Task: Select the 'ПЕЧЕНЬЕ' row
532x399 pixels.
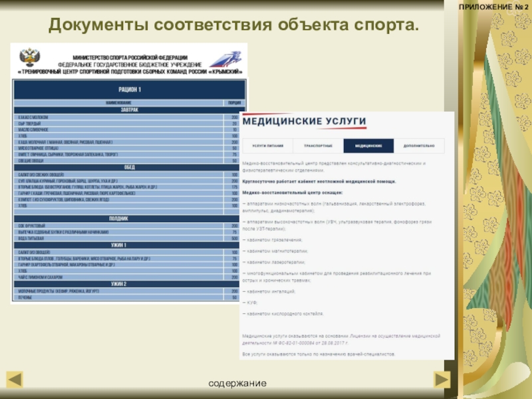Action: coord(127,297)
